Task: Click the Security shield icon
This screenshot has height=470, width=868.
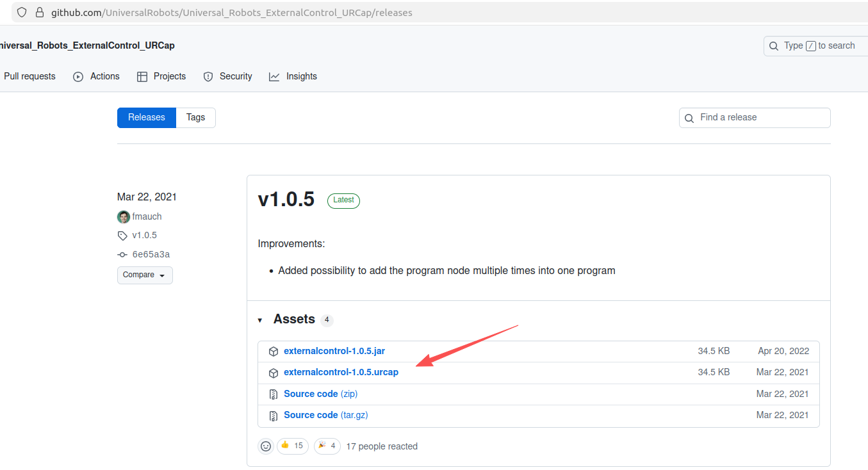Action: pos(208,77)
